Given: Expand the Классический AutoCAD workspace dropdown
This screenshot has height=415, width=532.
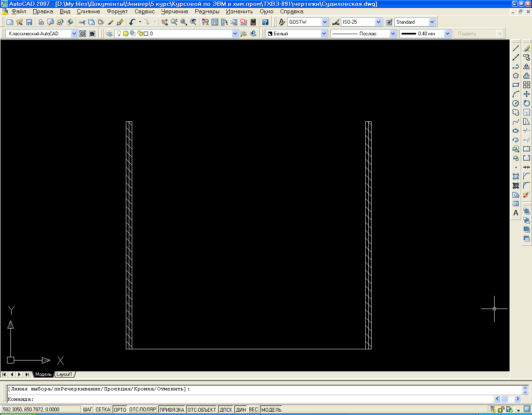Looking at the screenshot, I should [x=74, y=34].
